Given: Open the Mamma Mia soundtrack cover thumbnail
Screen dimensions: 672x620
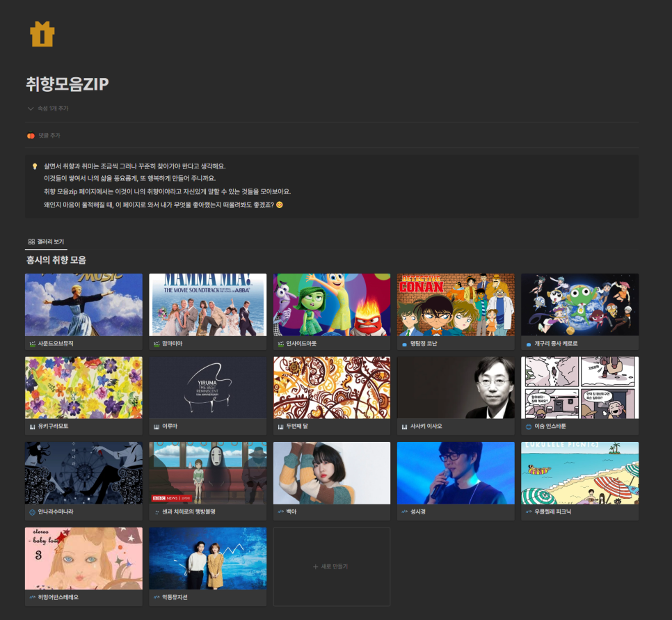Looking at the screenshot, I should pos(208,305).
